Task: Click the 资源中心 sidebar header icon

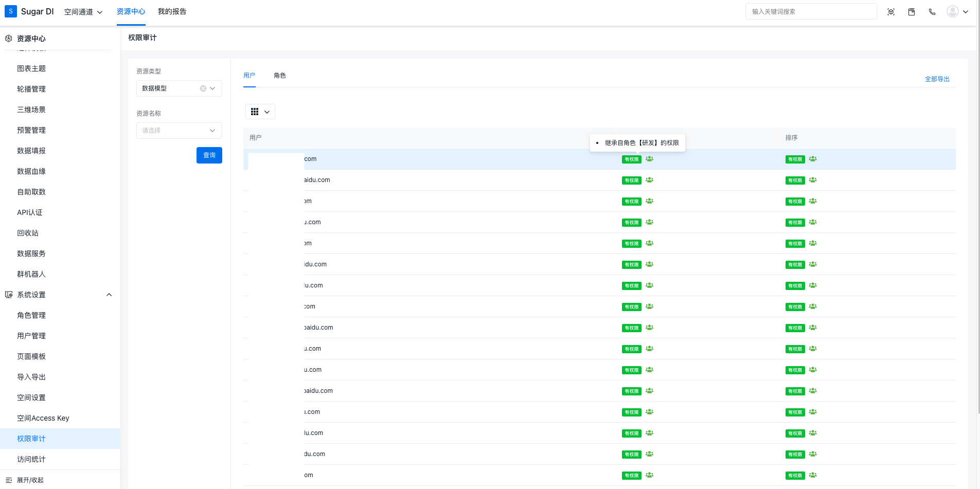Action: click(x=9, y=38)
